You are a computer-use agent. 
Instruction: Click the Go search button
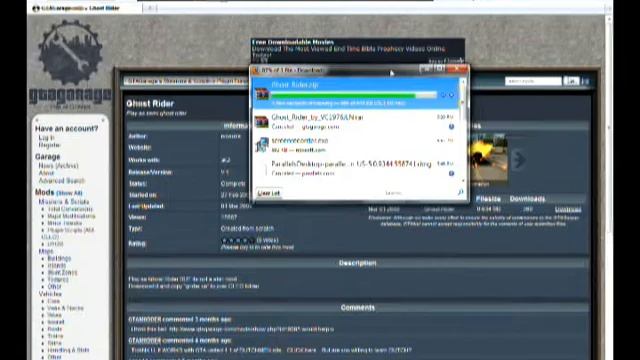click(x=571, y=81)
